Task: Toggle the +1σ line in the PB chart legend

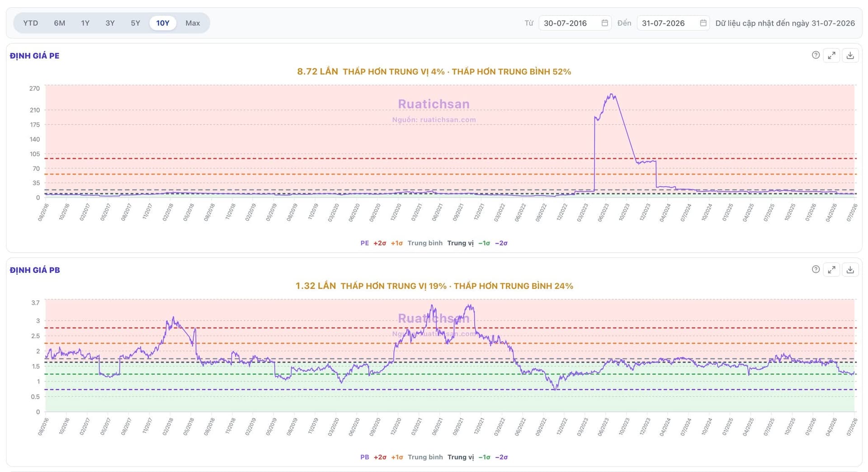Action: click(x=397, y=457)
